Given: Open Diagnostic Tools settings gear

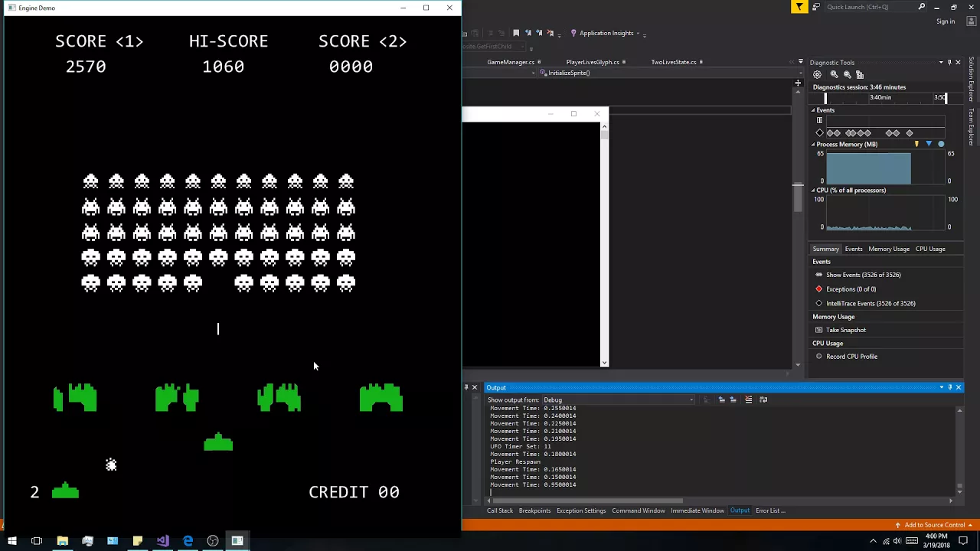Looking at the screenshot, I should [x=818, y=74].
